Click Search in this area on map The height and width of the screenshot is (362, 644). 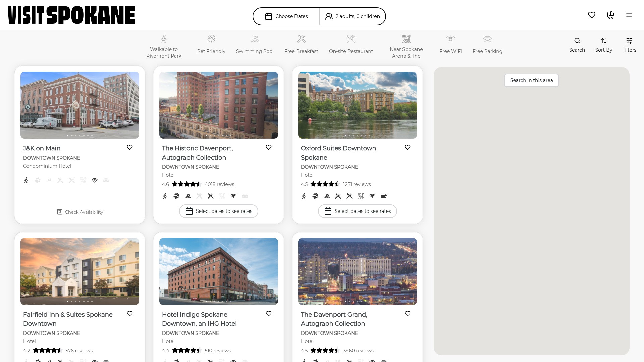[532, 80]
